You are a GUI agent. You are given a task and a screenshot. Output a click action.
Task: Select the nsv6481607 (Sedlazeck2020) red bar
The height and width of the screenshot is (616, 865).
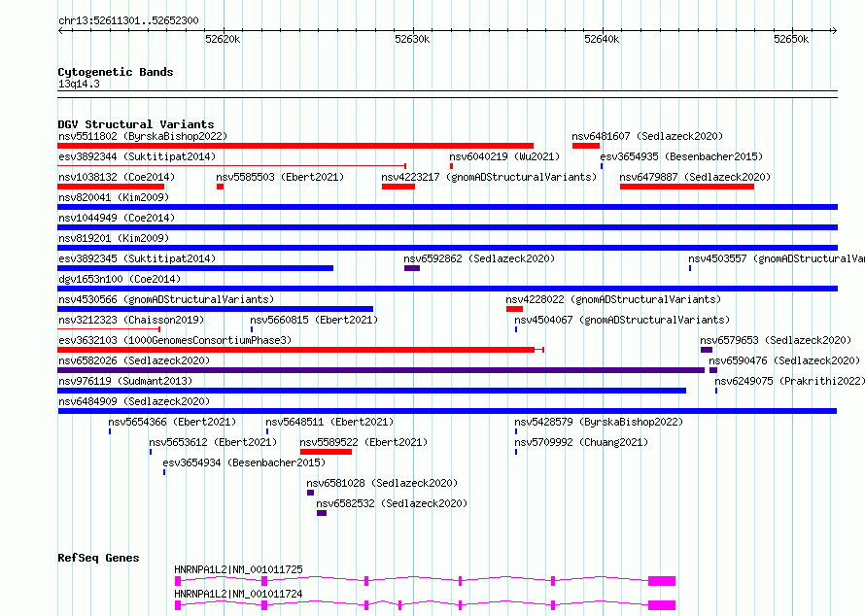tap(586, 146)
